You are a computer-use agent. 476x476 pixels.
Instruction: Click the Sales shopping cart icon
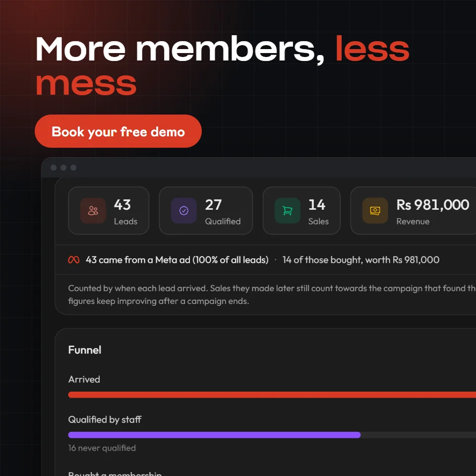point(288,210)
